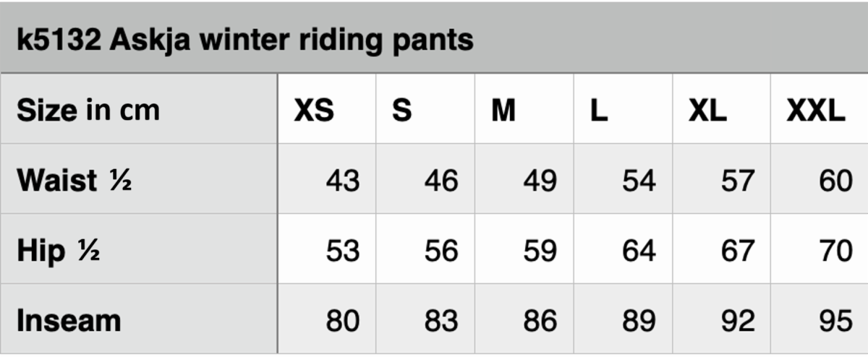Click the 'Hip ½' row label
Screen dimensions: 868x357
[x=58, y=251]
